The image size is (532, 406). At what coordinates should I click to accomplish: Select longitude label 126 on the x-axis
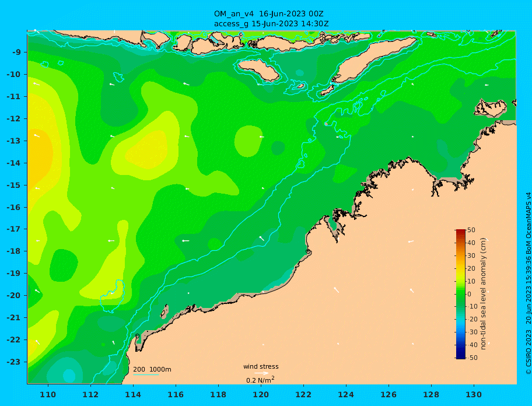pos(388,394)
